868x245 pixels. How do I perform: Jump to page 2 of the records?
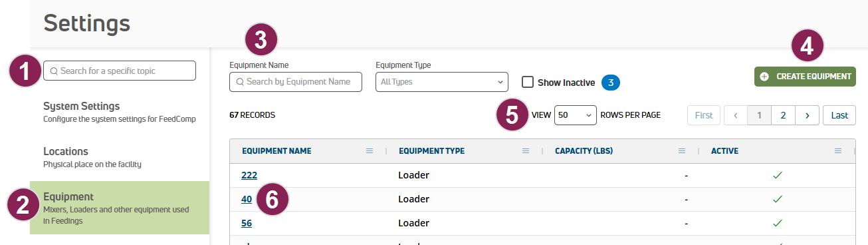(x=783, y=115)
